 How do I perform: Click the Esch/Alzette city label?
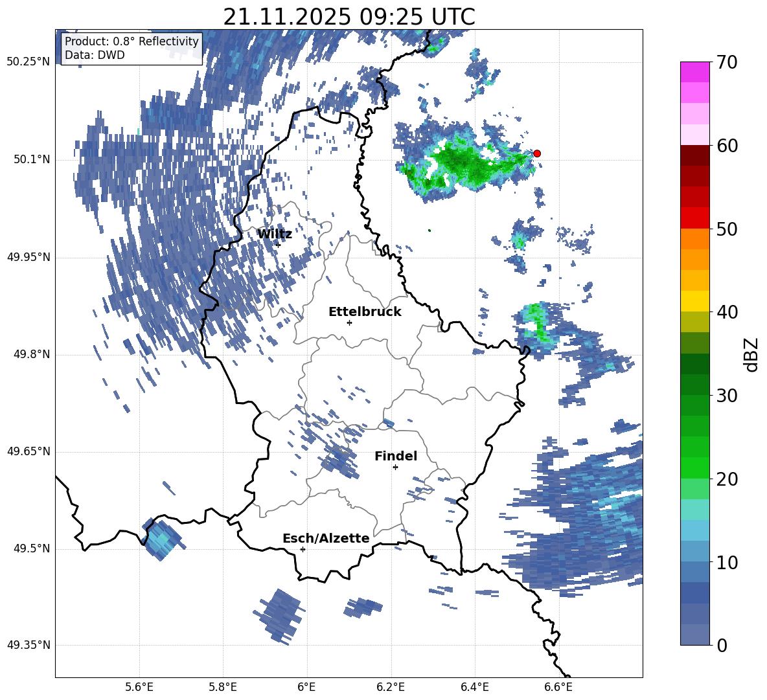click(x=326, y=538)
